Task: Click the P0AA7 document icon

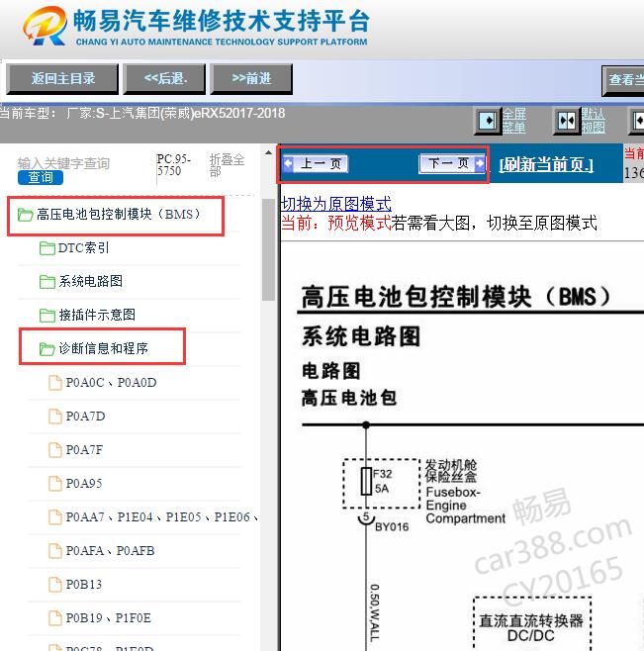Action: [55, 517]
